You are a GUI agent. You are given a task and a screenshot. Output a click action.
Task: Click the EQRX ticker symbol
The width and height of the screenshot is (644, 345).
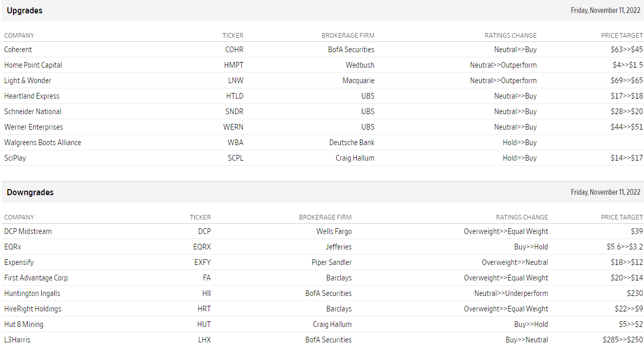tap(202, 247)
